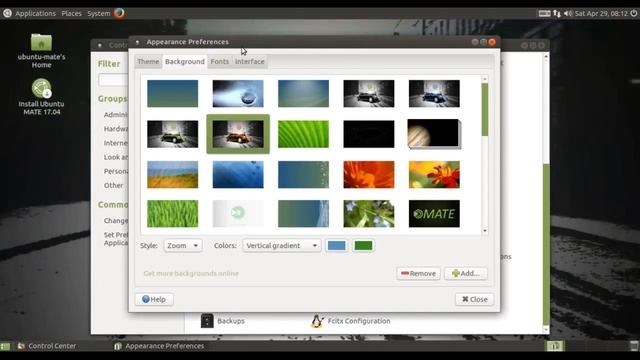640x360 pixels.
Task: Launch Firefox from the top panel
Action: (119, 13)
